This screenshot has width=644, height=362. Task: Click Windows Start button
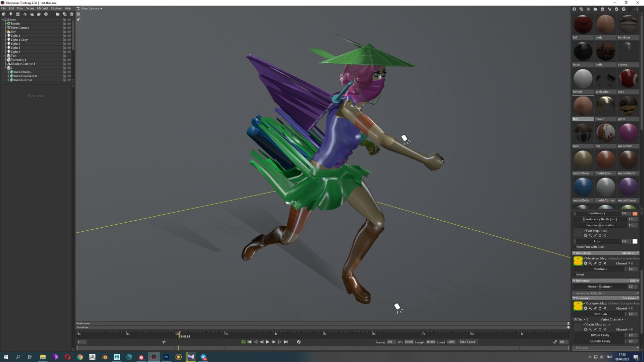pyautogui.click(x=6, y=357)
